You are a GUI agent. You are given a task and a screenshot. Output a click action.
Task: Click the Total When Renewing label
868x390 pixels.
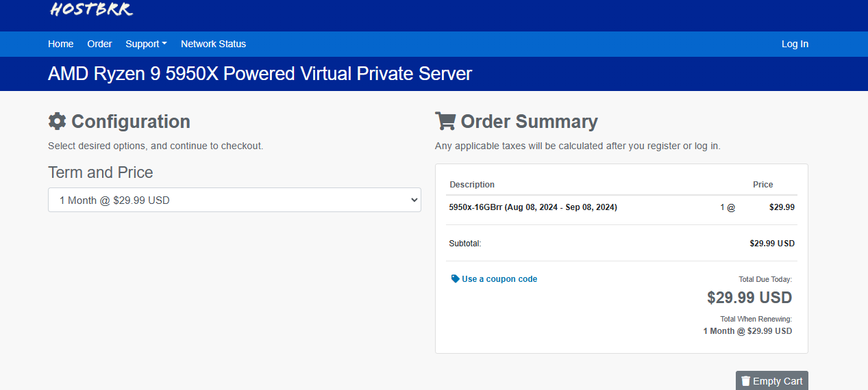pyautogui.click(x=756, y=319)
